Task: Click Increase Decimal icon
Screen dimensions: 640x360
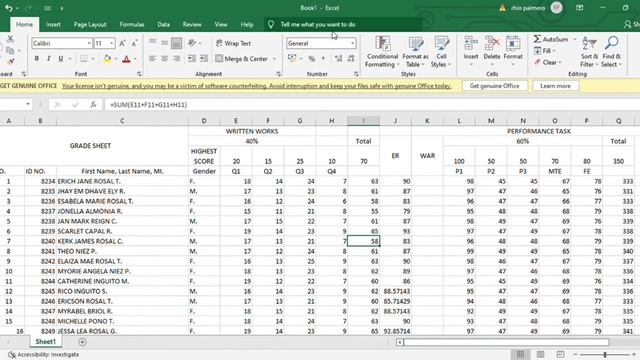Action: (x=338, y=59)
